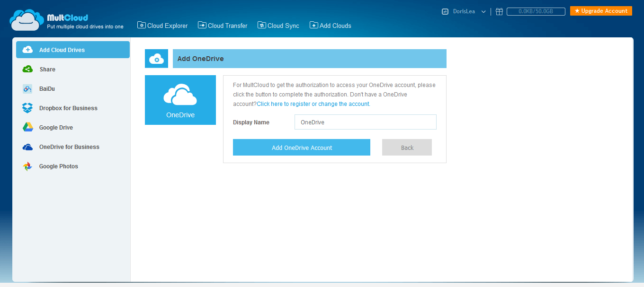Click the Add Cloud Drives sidebar icon
The width and height of the screenshot is (644, 287).
tap(27, 50)
